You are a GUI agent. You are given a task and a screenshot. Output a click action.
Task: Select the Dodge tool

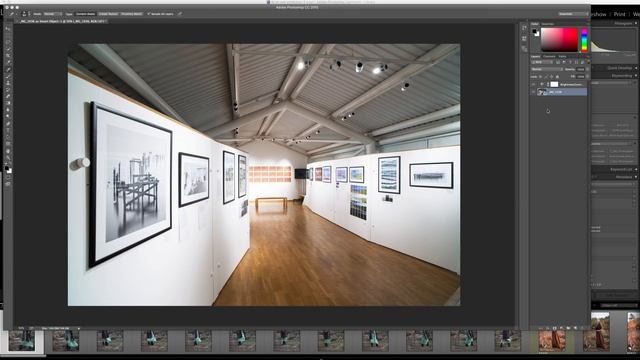pyautogui.click(x=8, y=116)
